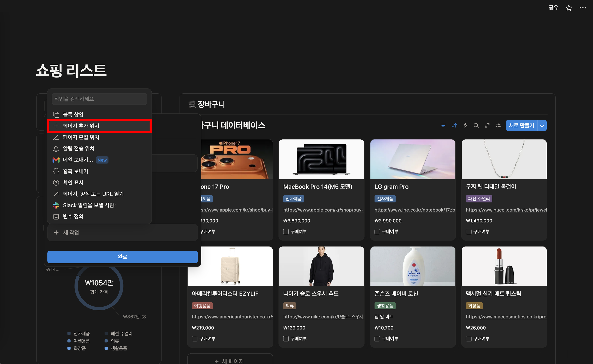Click the 작업을 검색하세요 search field
This screenshot has height=364, width=593.
click(x=99, y=99)
